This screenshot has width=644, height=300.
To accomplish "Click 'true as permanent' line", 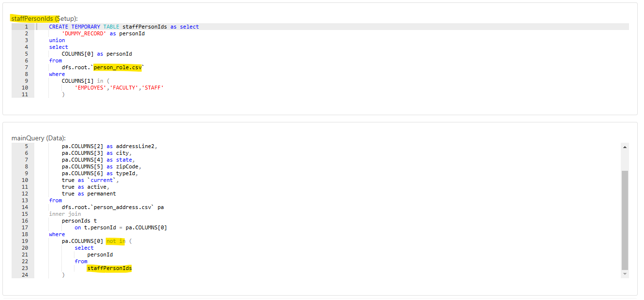I will (89, 194).
